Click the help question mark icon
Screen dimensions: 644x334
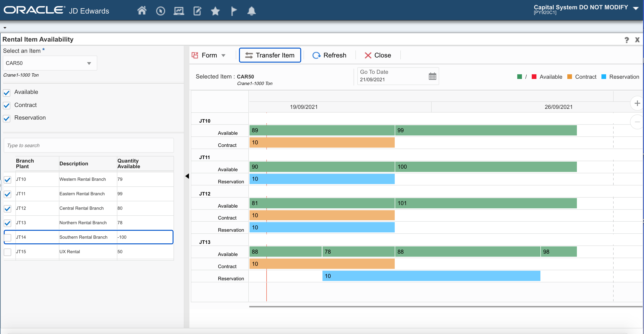click(x=626, y=40)
